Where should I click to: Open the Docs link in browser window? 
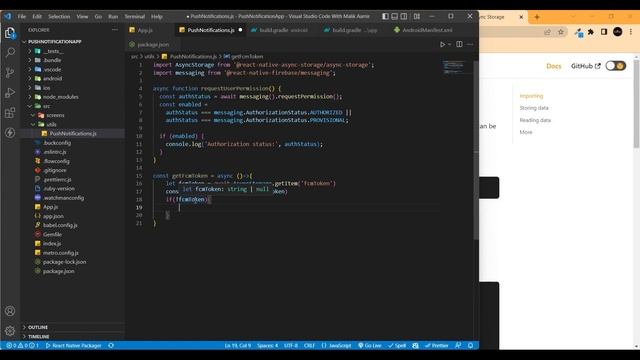(554, 66)
